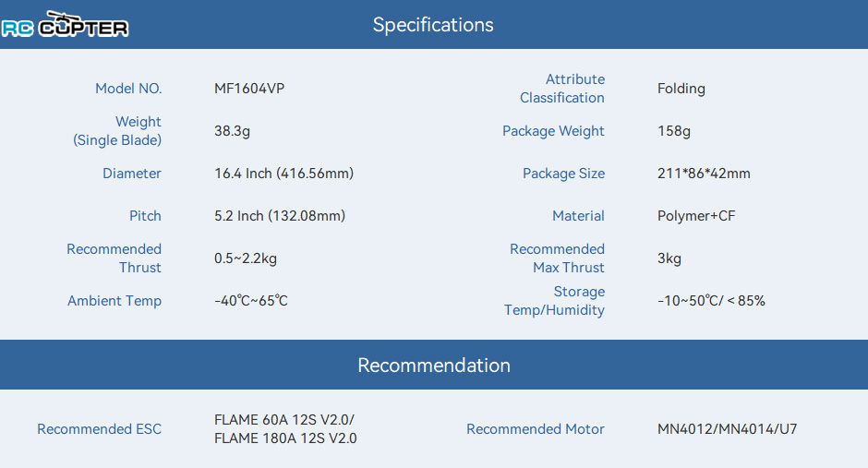The width and height of the screenshot is (868, 468).
Task: Click the RC Copter logo
Action: (x=65, y=24)
